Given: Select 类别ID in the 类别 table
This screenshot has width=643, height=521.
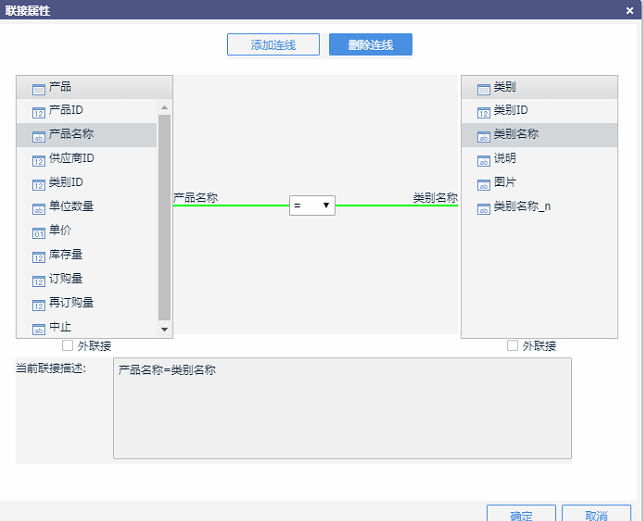Looking at the screenshot, I should pyautogui.click(x=539, y=111).
